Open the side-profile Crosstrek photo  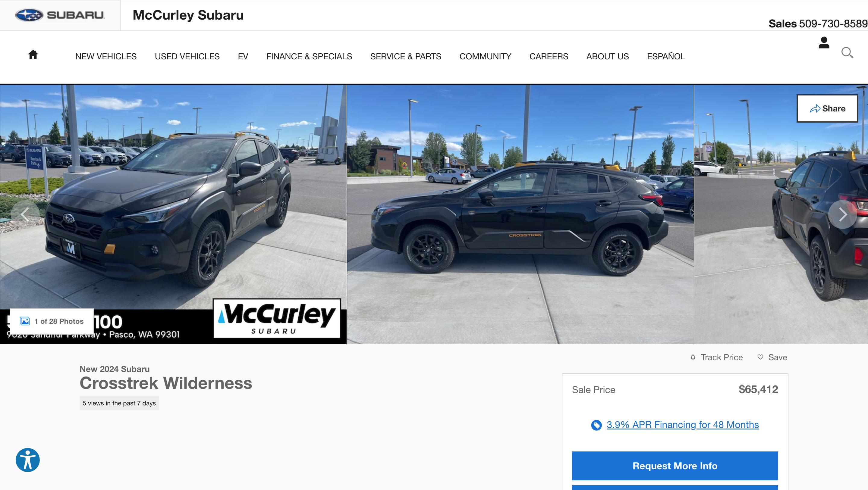pos(520,214)
